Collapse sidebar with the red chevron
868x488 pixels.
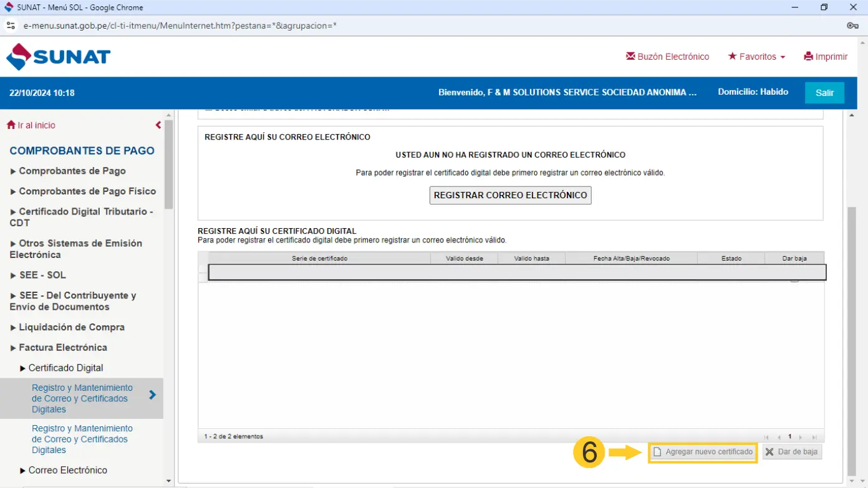click(158, 125)
